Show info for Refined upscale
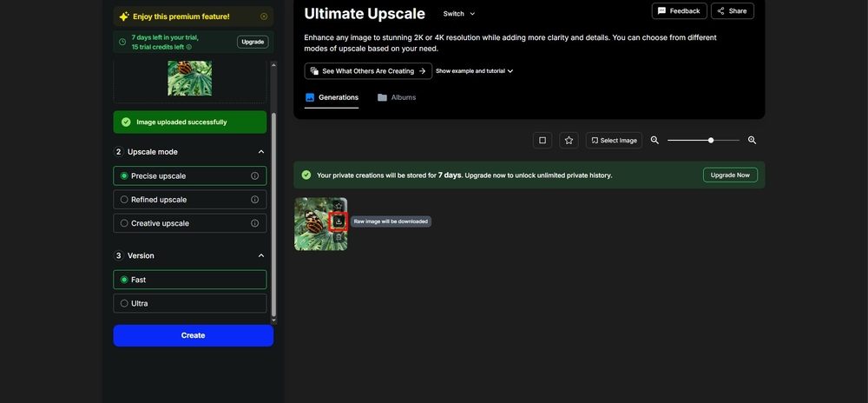This screenshot has height=403, width=868. coord(254,200)
